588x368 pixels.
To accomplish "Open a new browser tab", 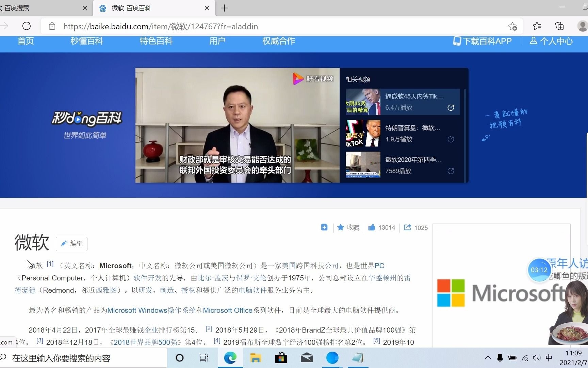I will click(225, 8).
